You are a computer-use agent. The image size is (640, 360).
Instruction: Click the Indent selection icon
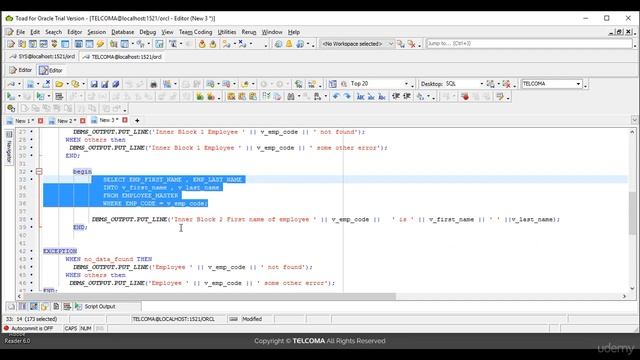(396, 96)
